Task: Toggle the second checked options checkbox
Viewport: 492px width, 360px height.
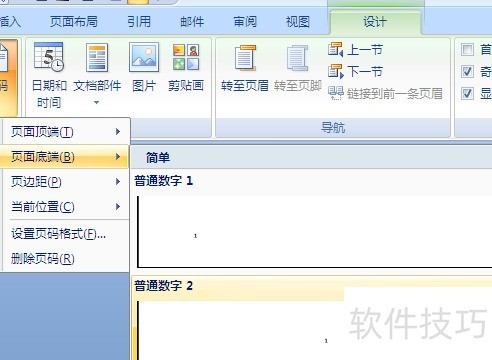Action: [x=467, y=72]
